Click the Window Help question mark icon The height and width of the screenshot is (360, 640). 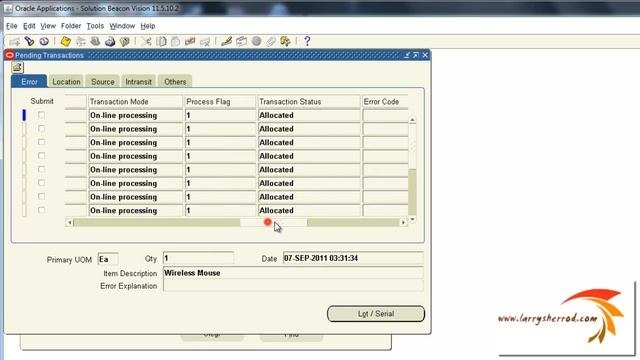pos(307,41)
